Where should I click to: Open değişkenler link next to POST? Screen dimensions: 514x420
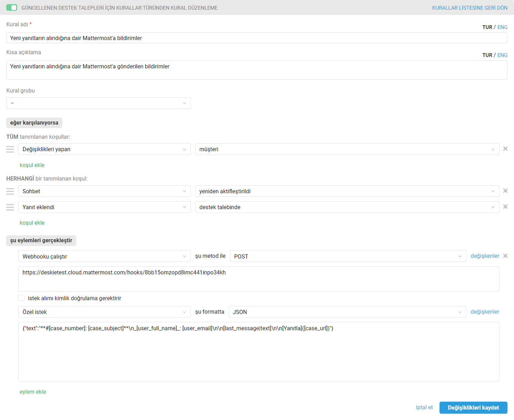pyautogui.click(x=485, y=256)
